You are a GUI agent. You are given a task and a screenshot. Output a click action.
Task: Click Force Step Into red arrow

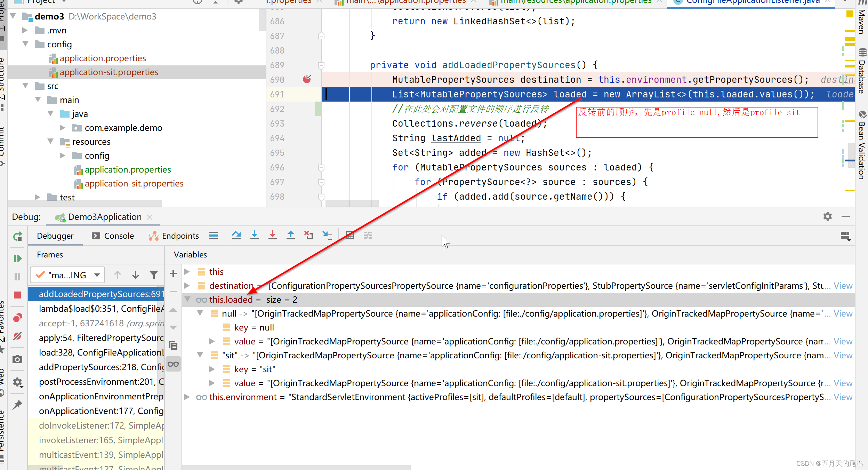273,236
